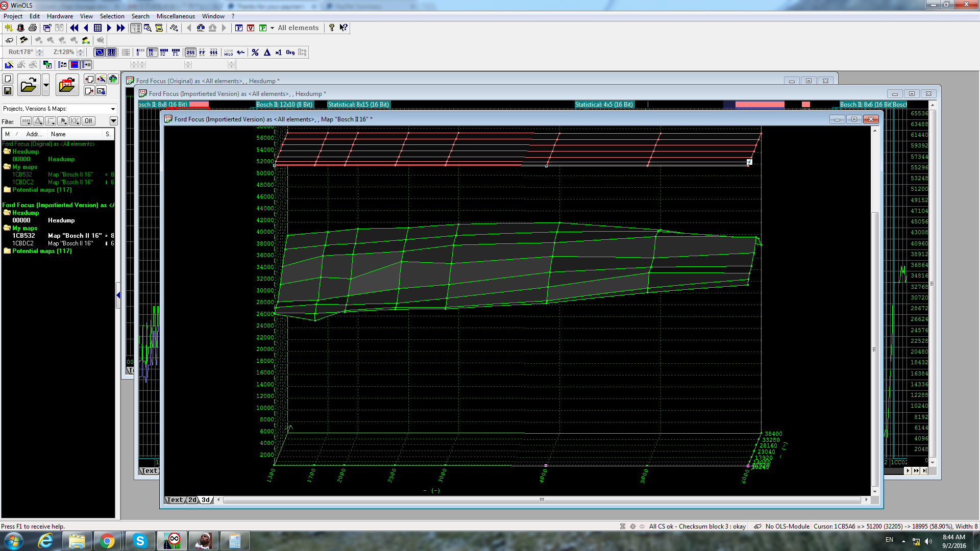The height and width of the screenshot is (551, 980).
Task: Switch to the Text tab in the map window
Action: click(x=175, y=500)
